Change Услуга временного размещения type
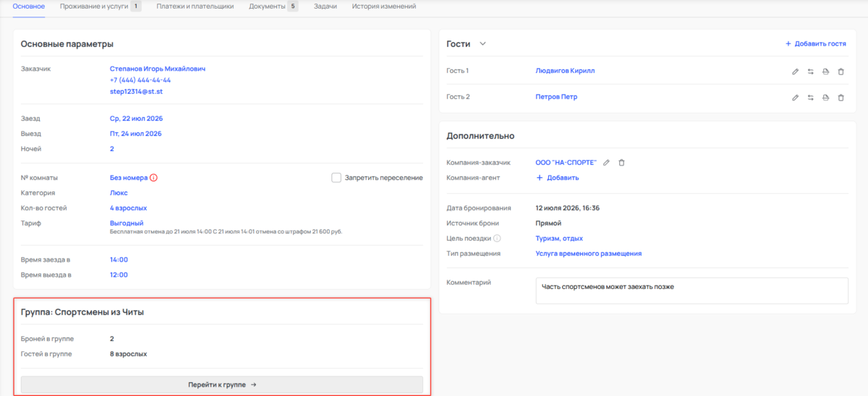 point(588,254)
